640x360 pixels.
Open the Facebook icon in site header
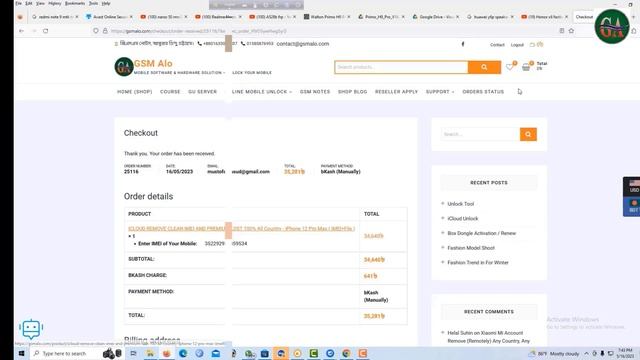[463, 44]
